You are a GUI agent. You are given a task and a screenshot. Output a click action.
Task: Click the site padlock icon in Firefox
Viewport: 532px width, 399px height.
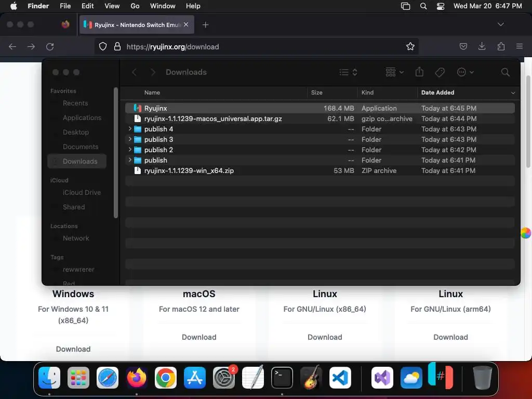(x=117, y=46)
